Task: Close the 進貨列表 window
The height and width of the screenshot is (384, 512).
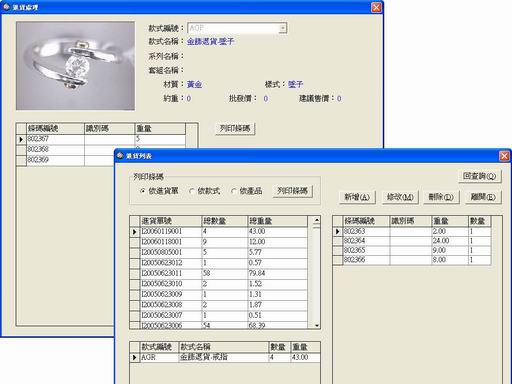Action: pos(504,156)
